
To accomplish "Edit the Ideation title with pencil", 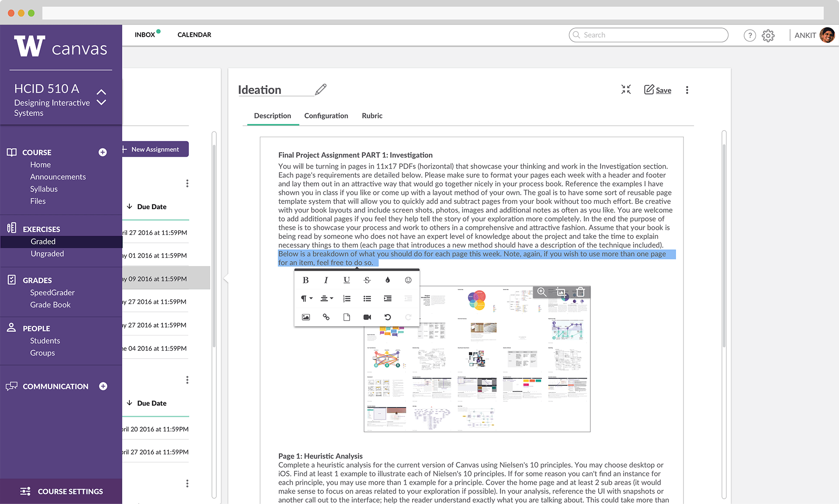I will tap(321, 90).
